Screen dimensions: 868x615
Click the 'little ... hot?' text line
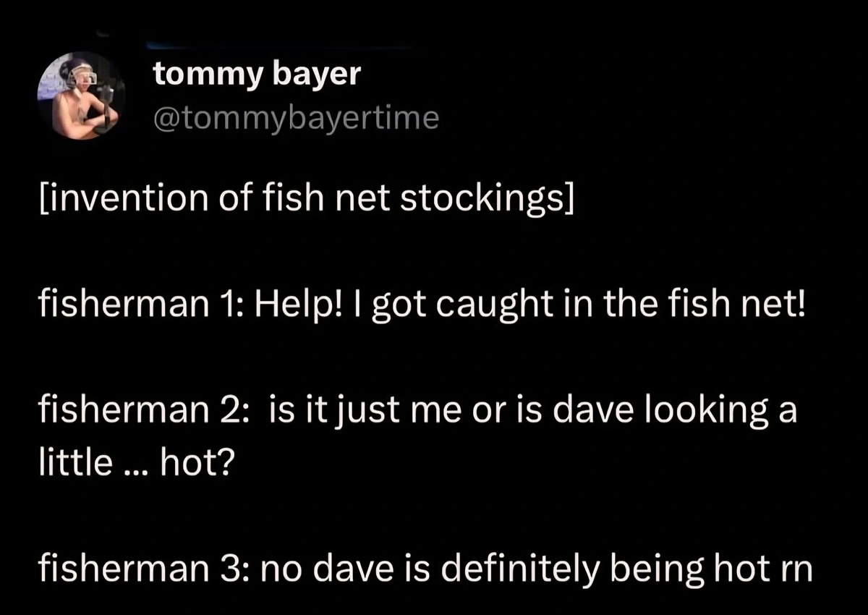pos(135,462)
